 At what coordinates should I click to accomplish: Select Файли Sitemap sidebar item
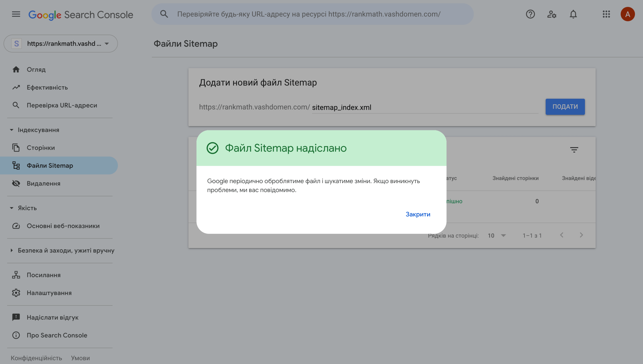click(x=59, y=165)
